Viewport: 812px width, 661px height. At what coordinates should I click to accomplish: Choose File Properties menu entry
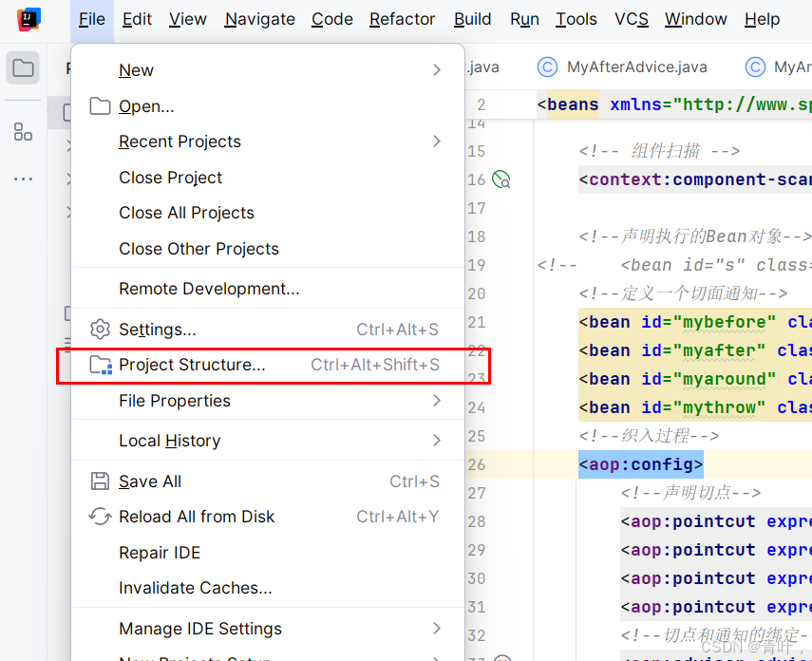pyautogui.click(x=268, y=401)
